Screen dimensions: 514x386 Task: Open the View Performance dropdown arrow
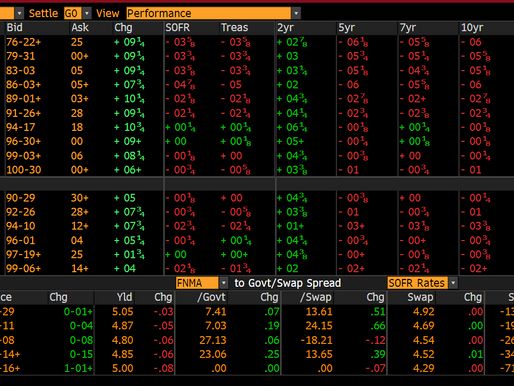pos(296,13)
